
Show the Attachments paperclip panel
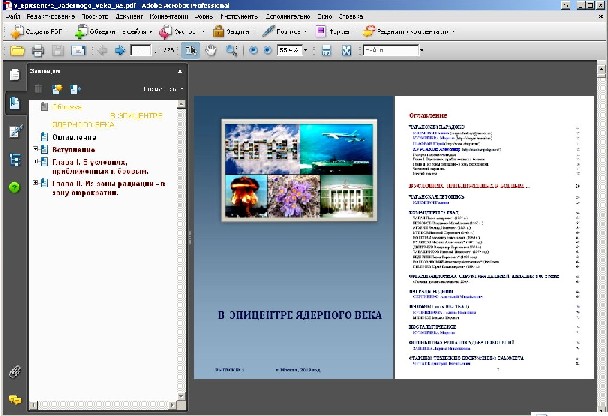click(x=15, y=371)
